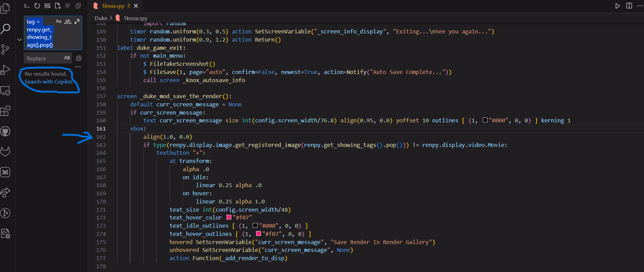
Task: Close the 1knox.rpy tab
Action: tap(136, 6)
